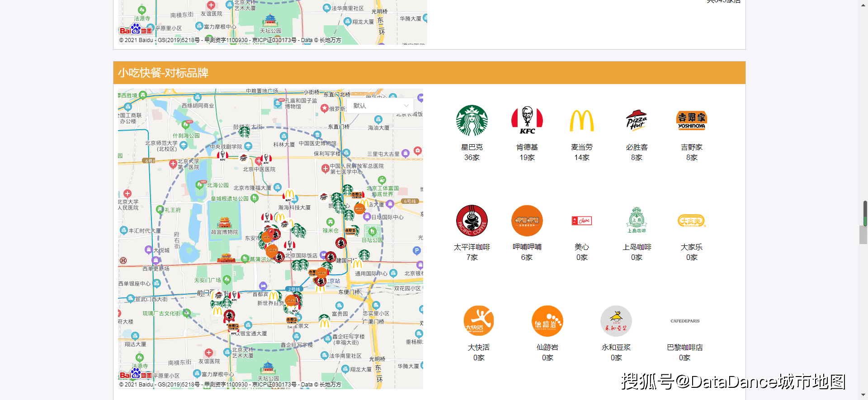Click the 什刹海公园 park marker
Image resolution: width=868 pixels, height=400 pixels.
tap(186, 124)
